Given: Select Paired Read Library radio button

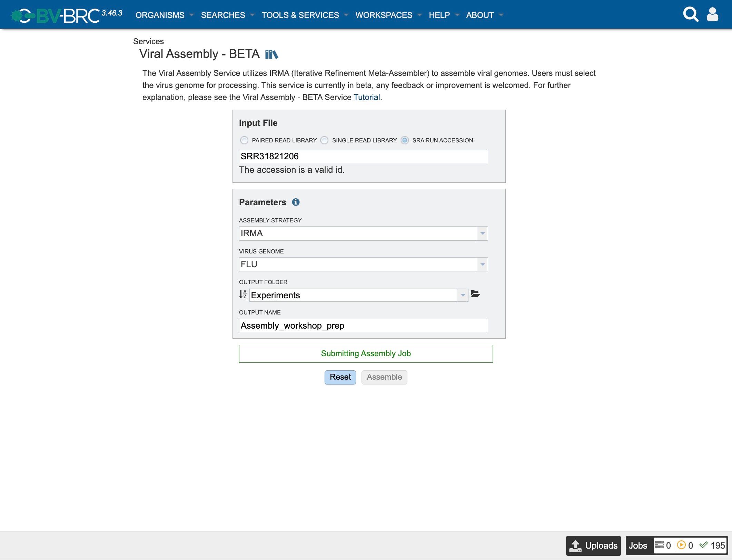Looking at the screenshot, I should (244, 140).
